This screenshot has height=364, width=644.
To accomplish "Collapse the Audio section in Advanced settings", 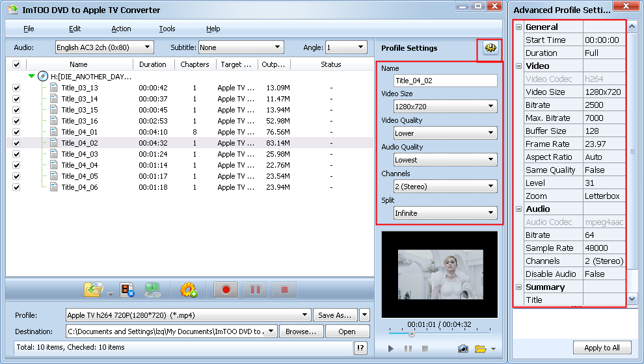I will 518,209.
